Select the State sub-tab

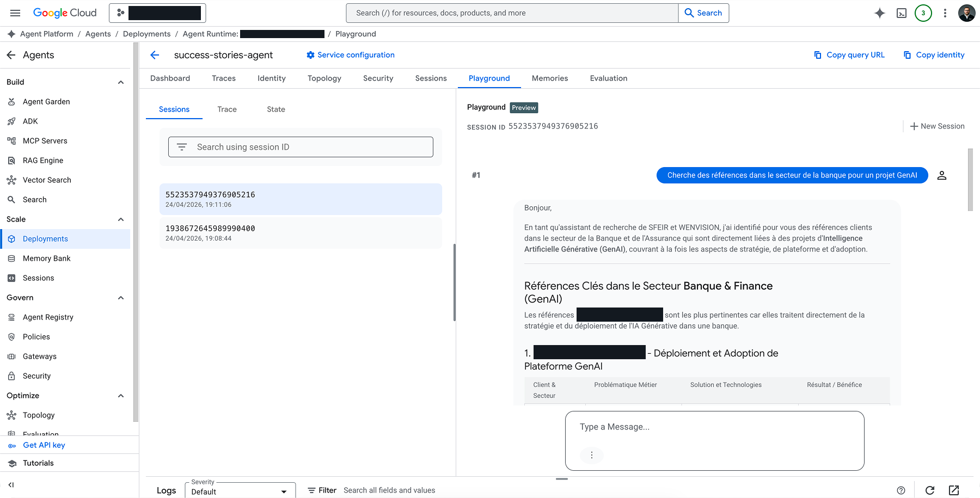[276, 109]
